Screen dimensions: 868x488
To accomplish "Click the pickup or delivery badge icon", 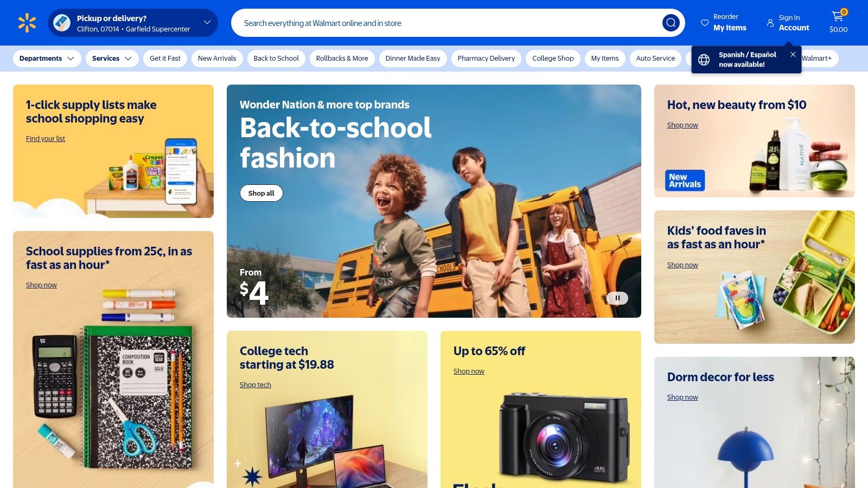I will [62, 23].
